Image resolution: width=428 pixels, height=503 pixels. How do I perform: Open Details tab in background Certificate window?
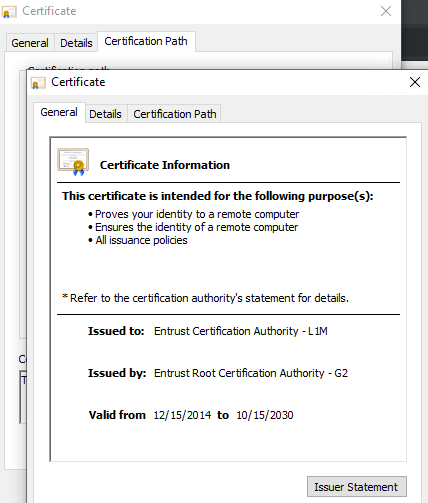point(76,43)
